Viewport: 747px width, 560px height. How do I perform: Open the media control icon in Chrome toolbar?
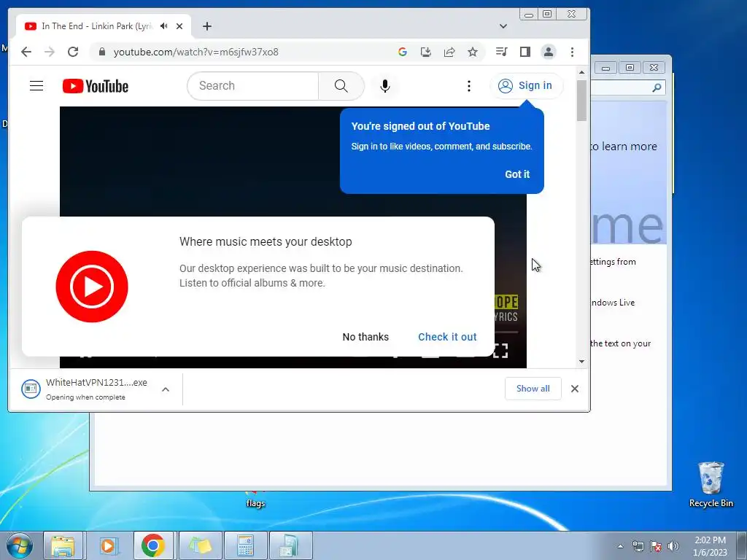(502, 52)
